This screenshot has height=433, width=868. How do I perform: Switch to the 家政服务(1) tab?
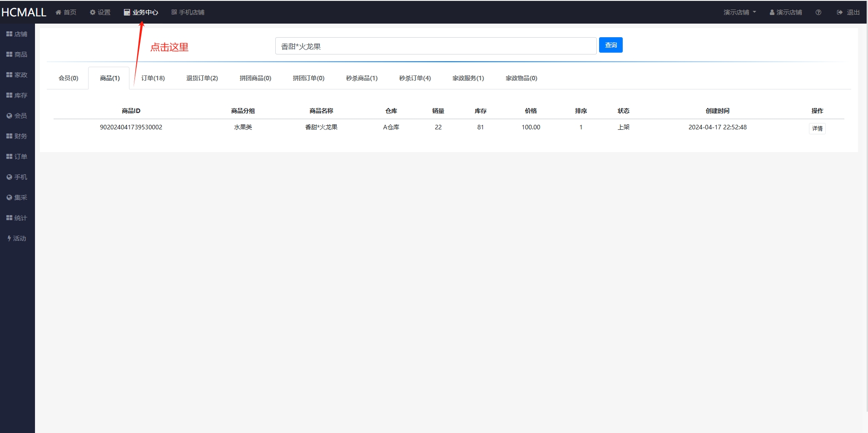coord(468,78)
